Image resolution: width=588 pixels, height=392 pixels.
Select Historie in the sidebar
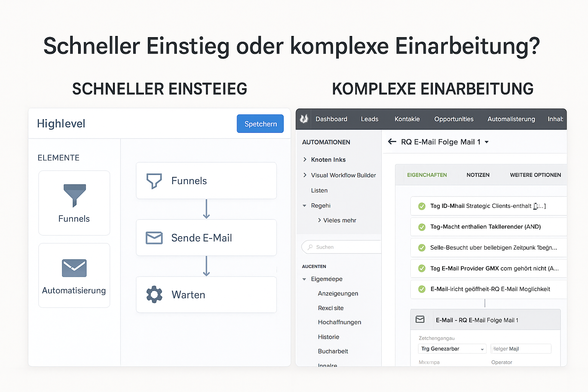pyautogui.click(x=328, y=337)
